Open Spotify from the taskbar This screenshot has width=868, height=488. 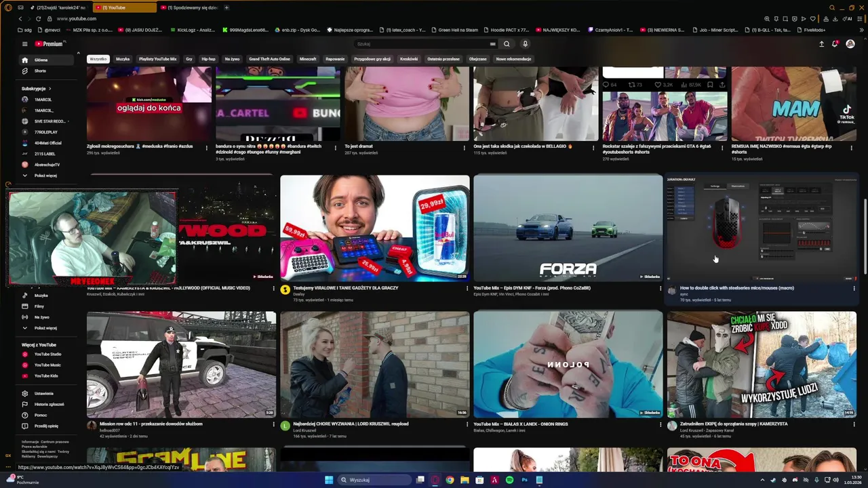[509, 480]
